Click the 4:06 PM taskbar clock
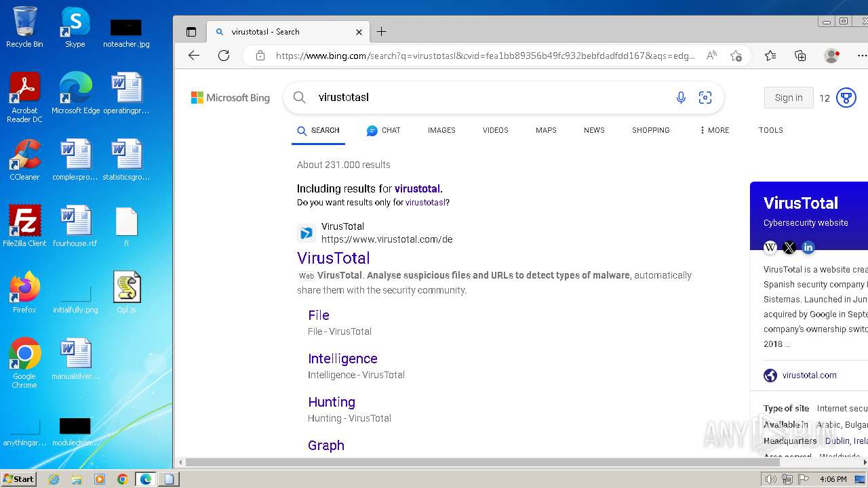The width and height of the screenshot is (868, 488). pyautogui.click(x=833, y=479)
